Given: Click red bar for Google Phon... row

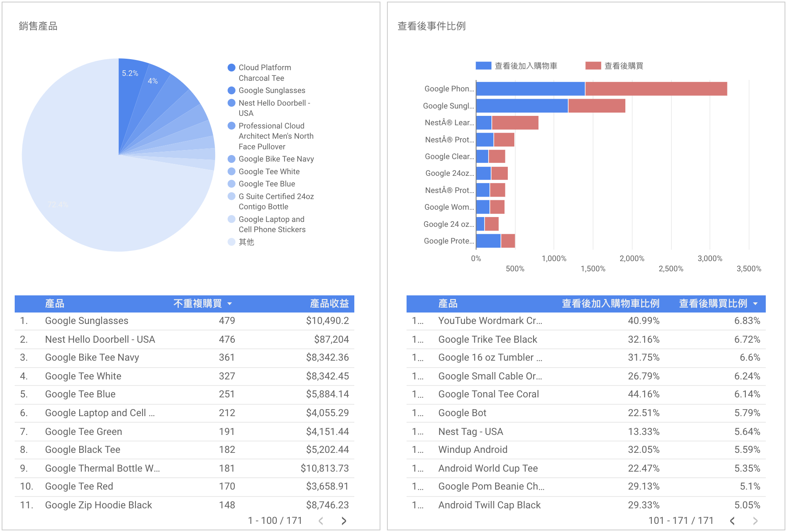Looking at the screenshot, I should click(x=656, y=89).
